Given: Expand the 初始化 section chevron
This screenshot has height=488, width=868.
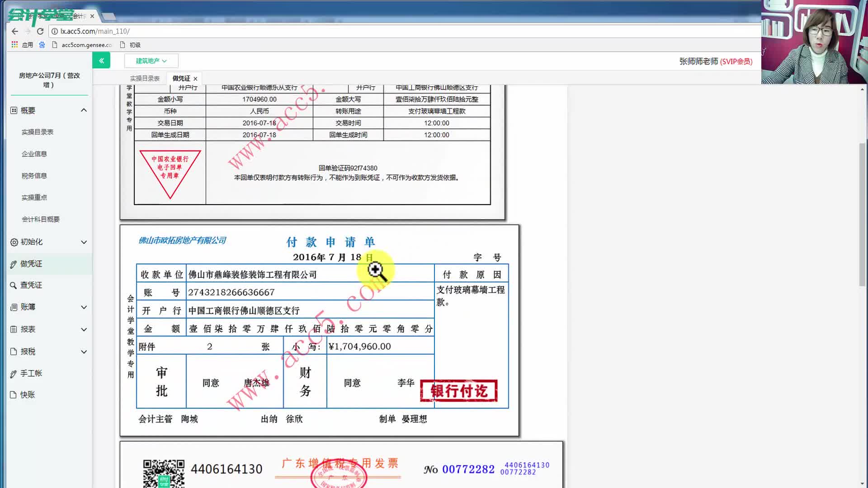Looking at the screenshot, I should pos(84,242).
